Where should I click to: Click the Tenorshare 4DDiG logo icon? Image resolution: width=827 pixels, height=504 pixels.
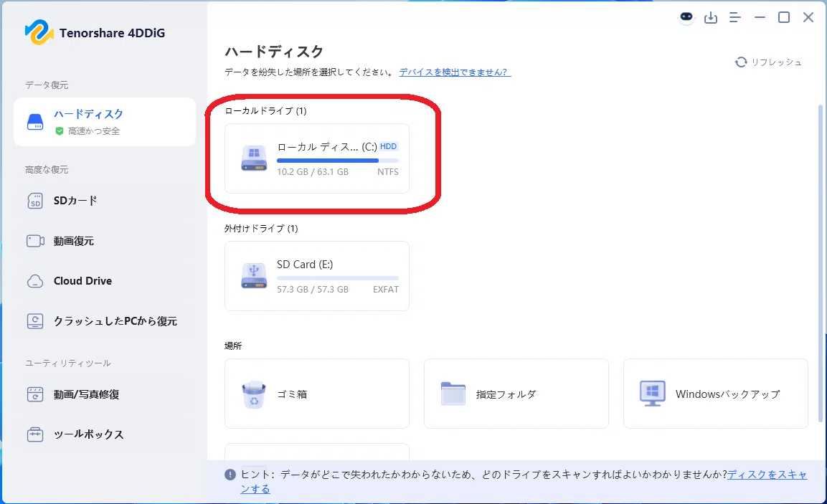[x=39, y=33]
